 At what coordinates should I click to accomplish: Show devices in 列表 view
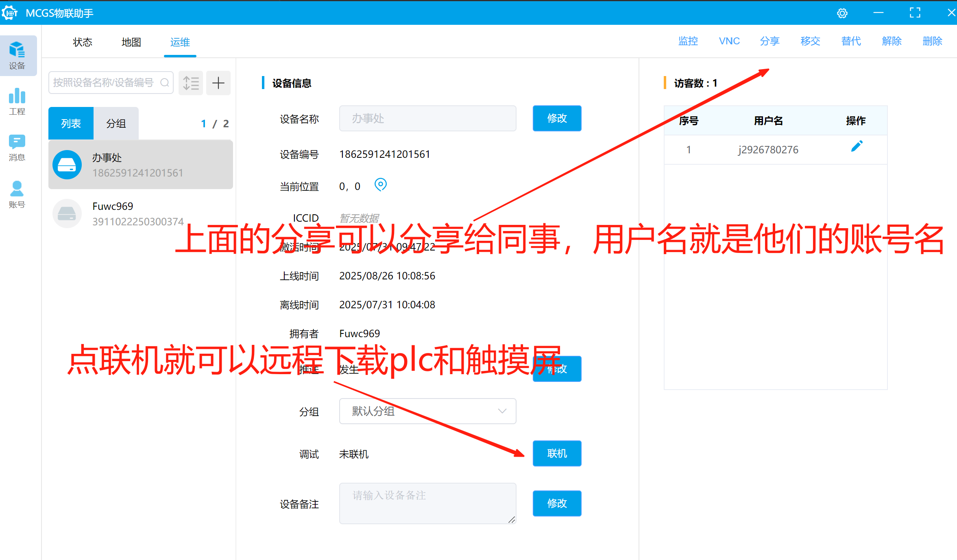click(71, 123)
